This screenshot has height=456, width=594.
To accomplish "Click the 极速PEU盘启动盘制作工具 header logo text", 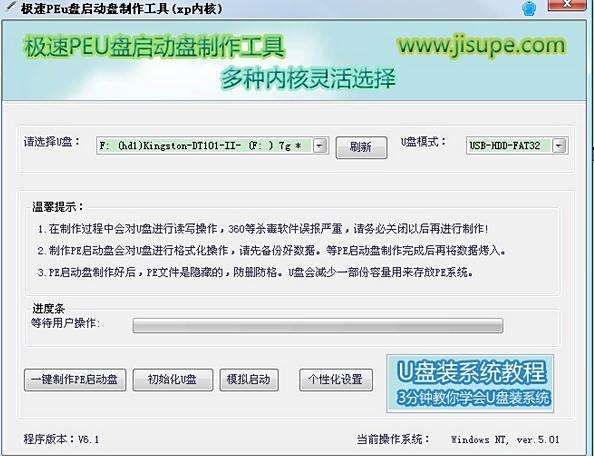I will (155, 47).
